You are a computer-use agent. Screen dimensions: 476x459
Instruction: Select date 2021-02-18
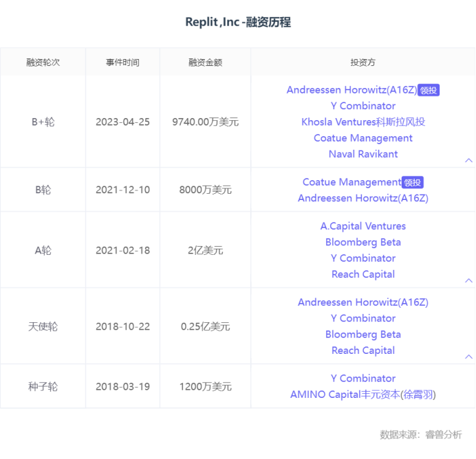pyautogui.click(x=122, y=250)
